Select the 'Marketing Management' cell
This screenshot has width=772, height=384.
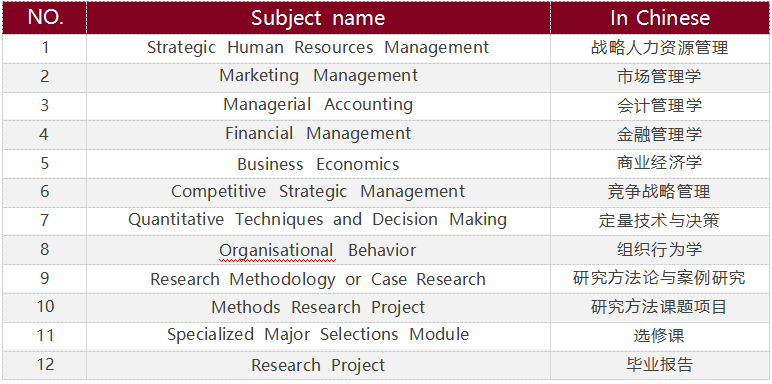pos(318,77)
